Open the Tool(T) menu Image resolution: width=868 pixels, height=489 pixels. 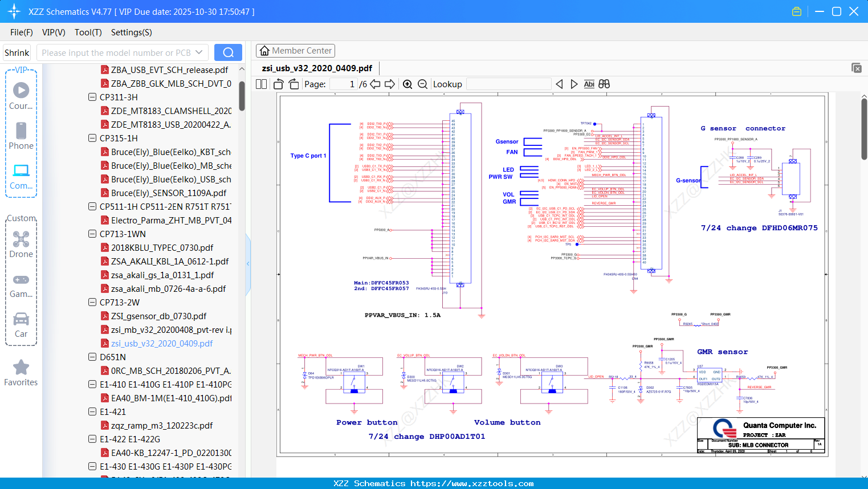coord(88,32)
